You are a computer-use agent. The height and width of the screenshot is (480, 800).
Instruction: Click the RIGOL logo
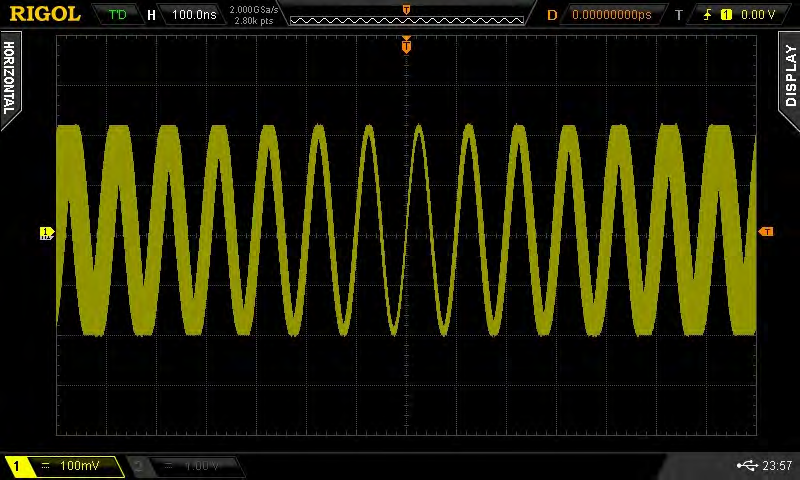tap(45, 14)
